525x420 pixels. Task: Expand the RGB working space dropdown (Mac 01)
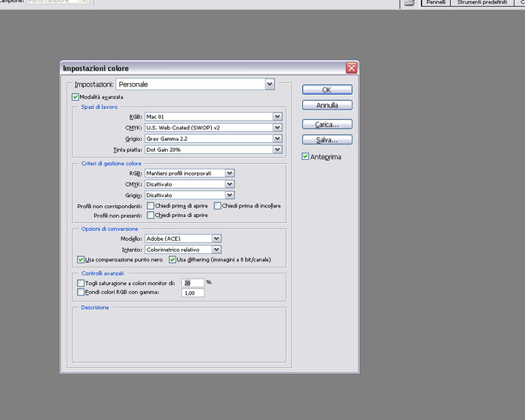pos(277,116)
